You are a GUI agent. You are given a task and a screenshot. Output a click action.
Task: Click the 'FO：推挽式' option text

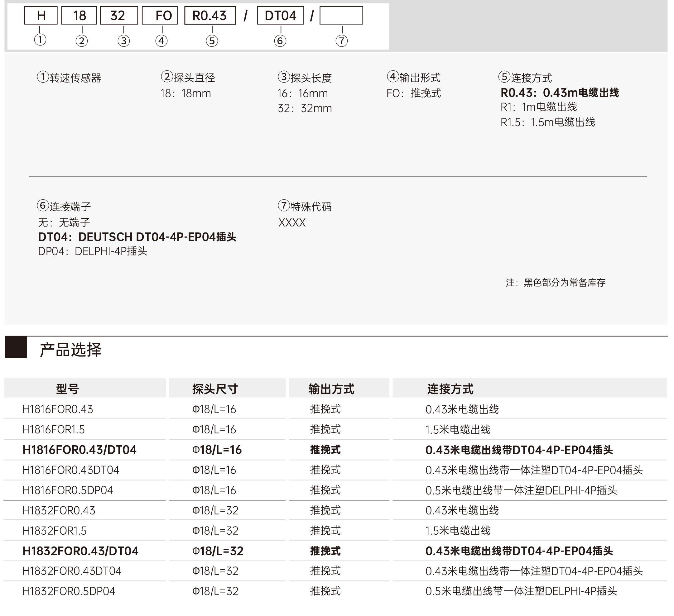coord(414,93)
